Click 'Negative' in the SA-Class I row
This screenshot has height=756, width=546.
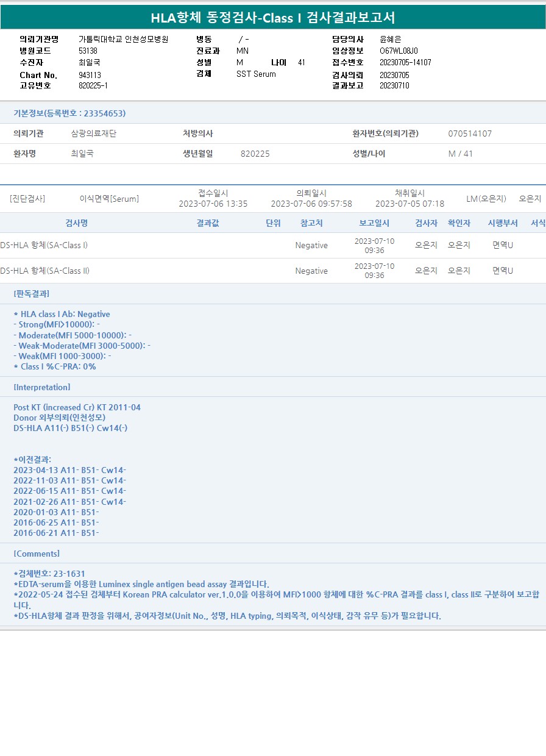(x=311, y=245)
